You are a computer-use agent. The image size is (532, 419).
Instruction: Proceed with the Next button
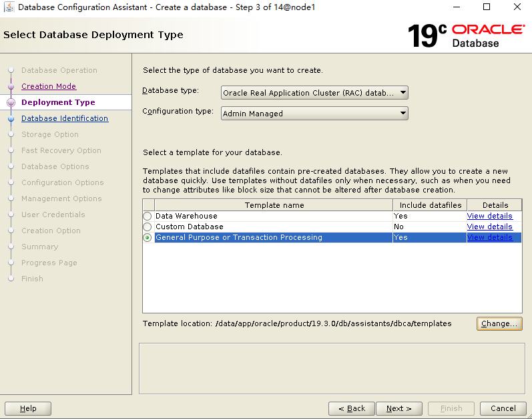click(399, 408)
